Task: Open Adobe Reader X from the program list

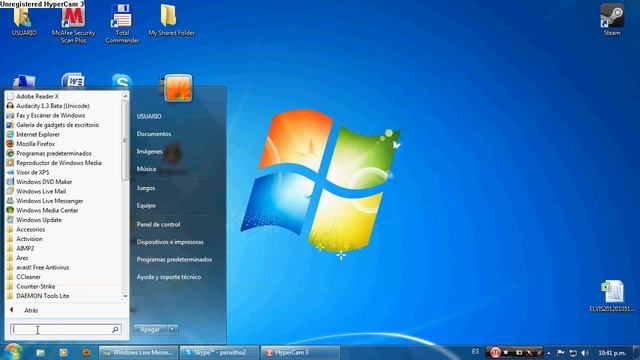Action: pos(37,96)
